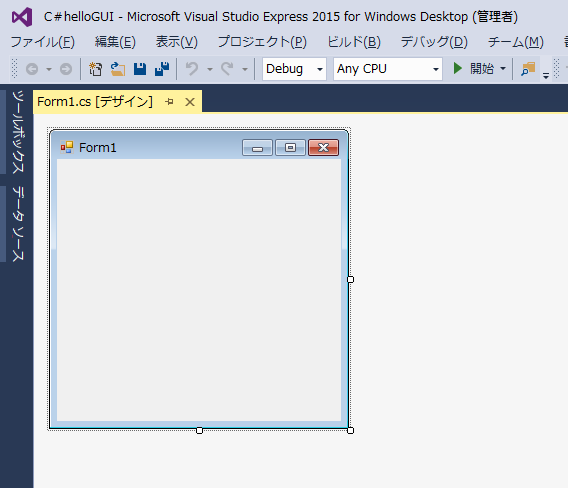Close the Form1.cs [デザイン] tab

coord(190,102)
